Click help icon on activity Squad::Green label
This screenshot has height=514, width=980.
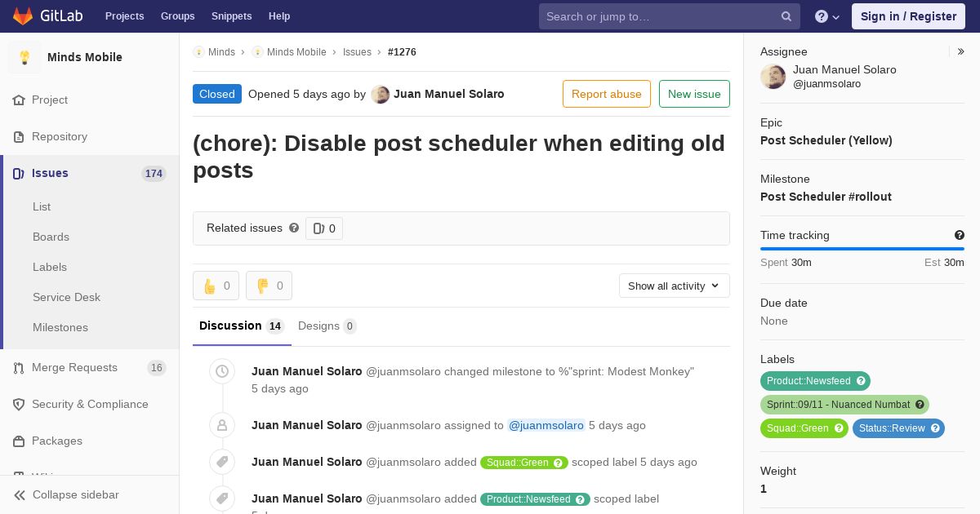(559, 463)
